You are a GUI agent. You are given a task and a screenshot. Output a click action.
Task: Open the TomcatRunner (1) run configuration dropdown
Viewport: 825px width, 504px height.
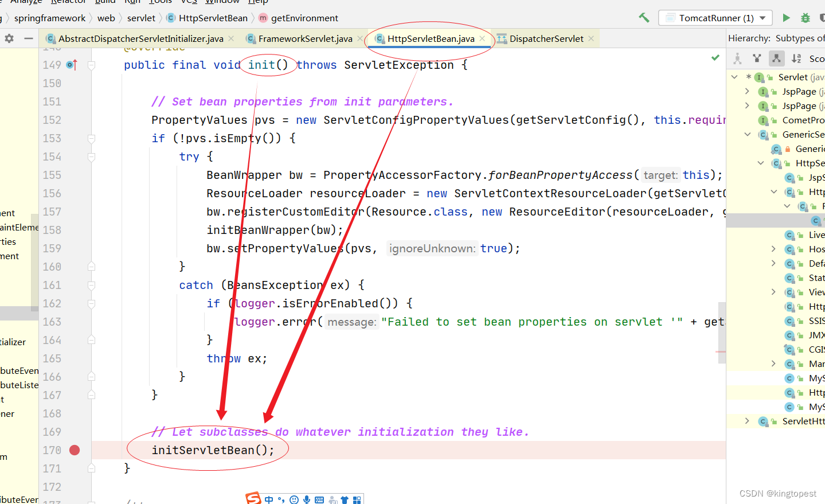[x=715, y=18]
